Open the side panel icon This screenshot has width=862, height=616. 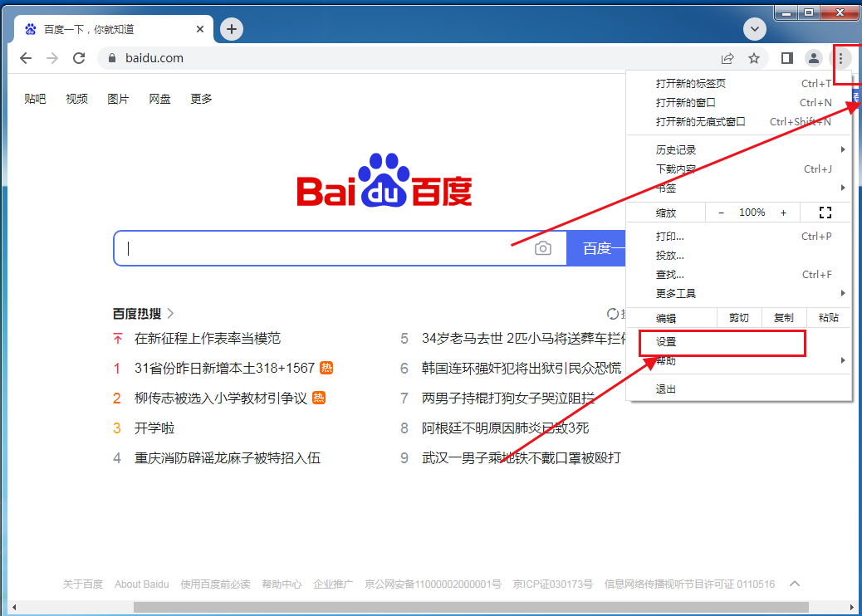click(787, 58)
